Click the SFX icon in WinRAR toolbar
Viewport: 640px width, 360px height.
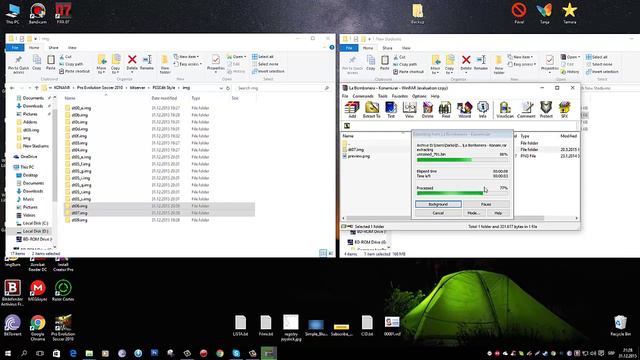point(564,110)
